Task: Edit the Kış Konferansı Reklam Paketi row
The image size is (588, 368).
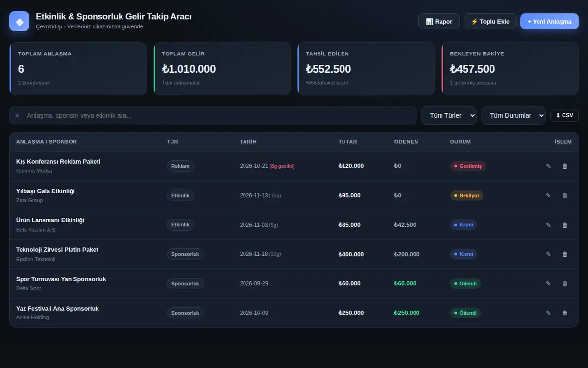Action: point(548,166)
